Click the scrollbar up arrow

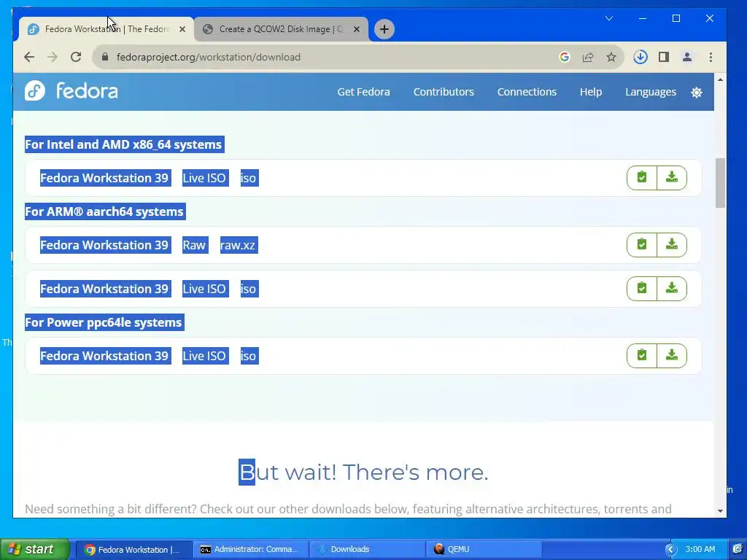[720, 79]
